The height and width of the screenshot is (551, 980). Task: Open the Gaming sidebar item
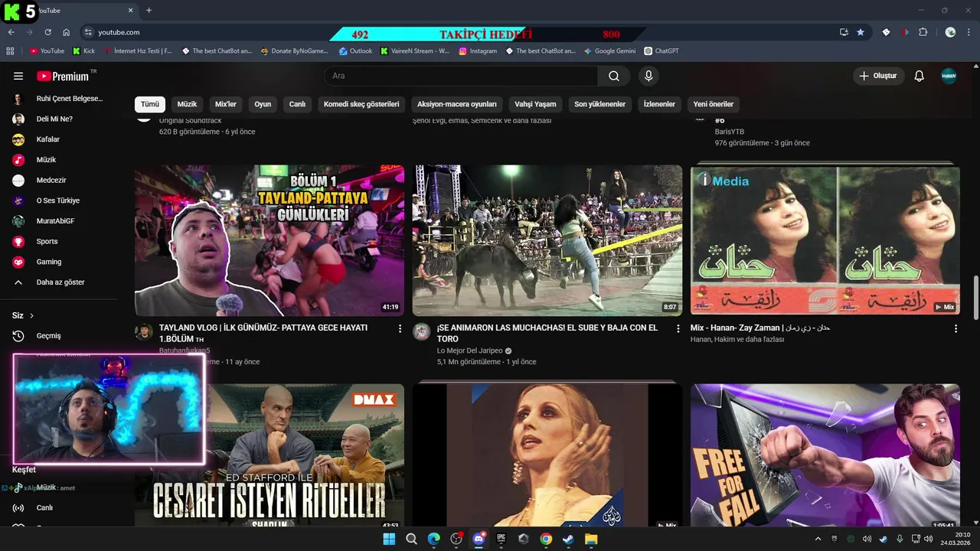click(x=59, y=262)
